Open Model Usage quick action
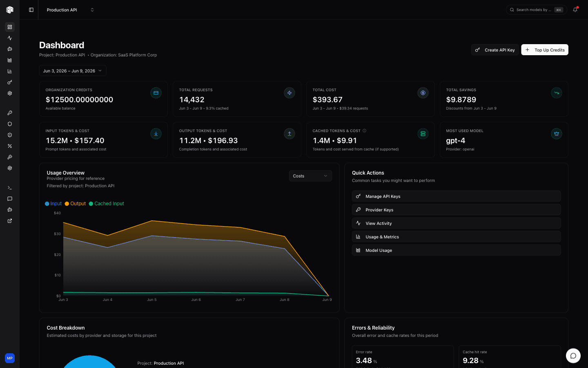Image resolution: width=588 pixels, height=368 pixels. [x=456, y=250]
